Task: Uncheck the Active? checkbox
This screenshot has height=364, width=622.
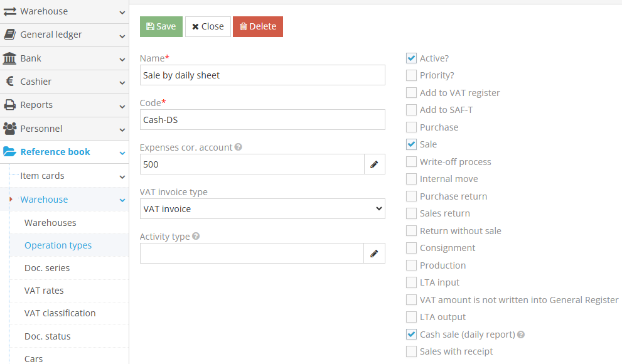Action: pyautogui.click(x=411, y=58)
